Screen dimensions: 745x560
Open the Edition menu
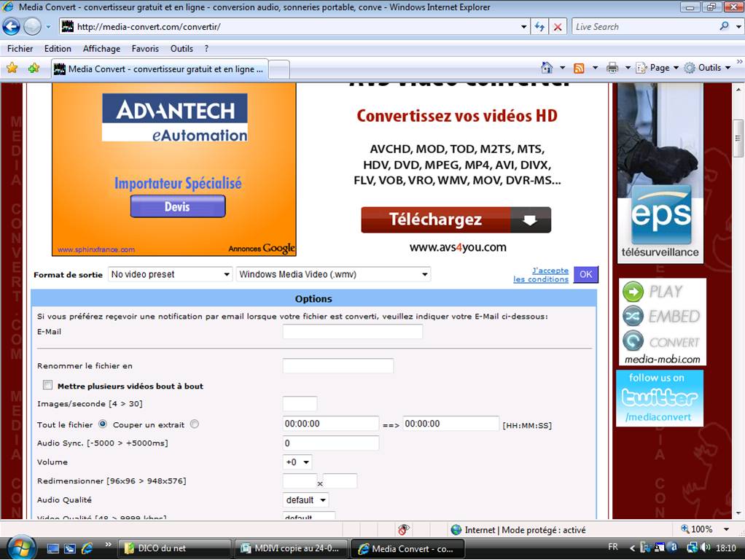[x=58, y=48]
